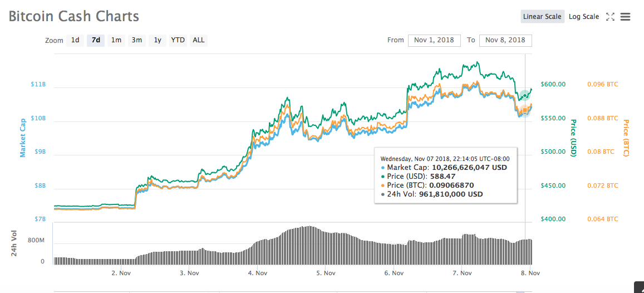Image resolution: width=644 pixels, height=293 pixels.
Task: Toggle fullscreen chart view icon
Action: (610, 17)
